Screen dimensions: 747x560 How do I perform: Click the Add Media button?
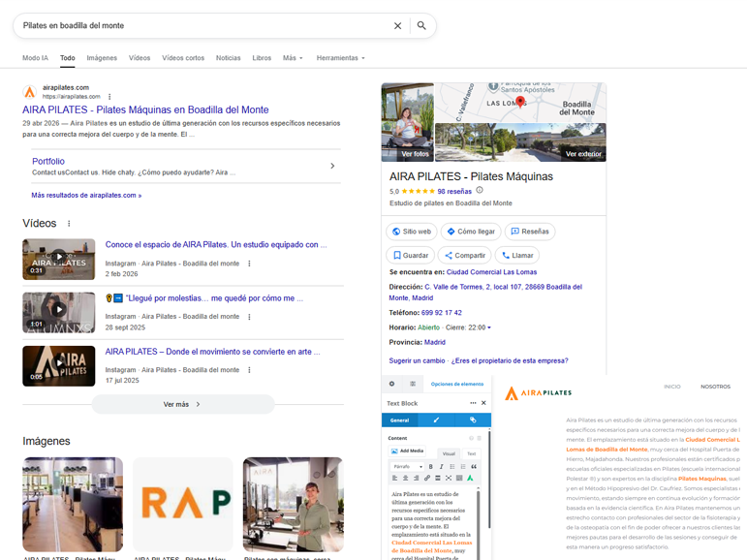pyautogui.click(x=407, y=451)
